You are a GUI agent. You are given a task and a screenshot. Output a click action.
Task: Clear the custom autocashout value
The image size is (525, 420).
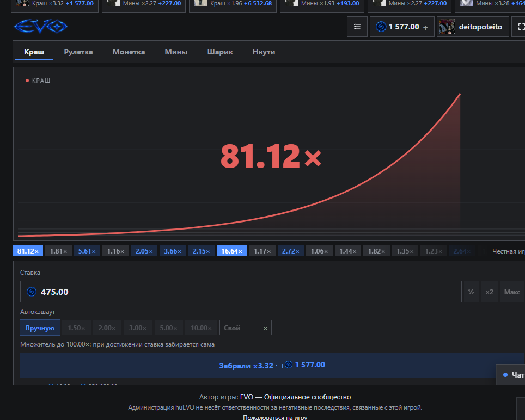(x=265, y=328)
